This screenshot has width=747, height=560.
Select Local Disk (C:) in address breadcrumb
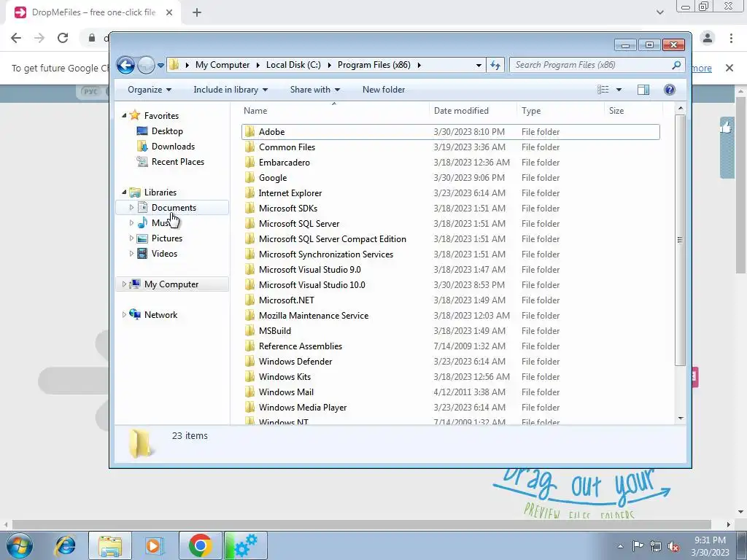(293, 65)
